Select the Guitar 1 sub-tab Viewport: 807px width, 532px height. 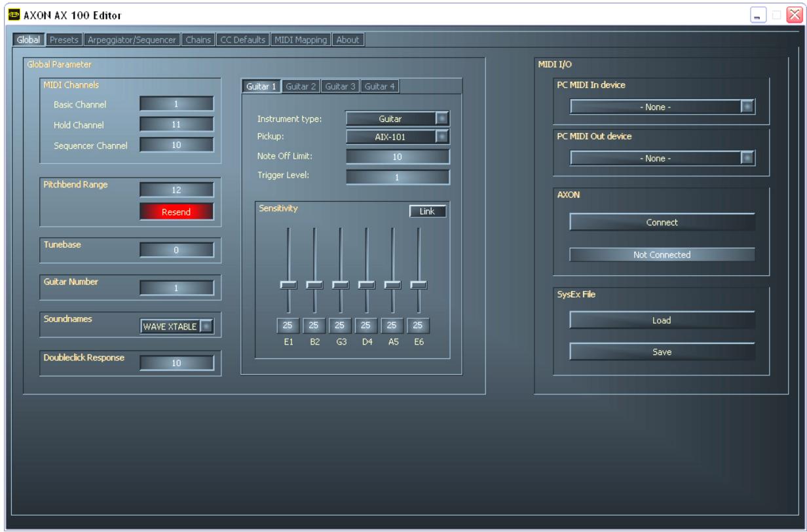click(x=261, y=86)
